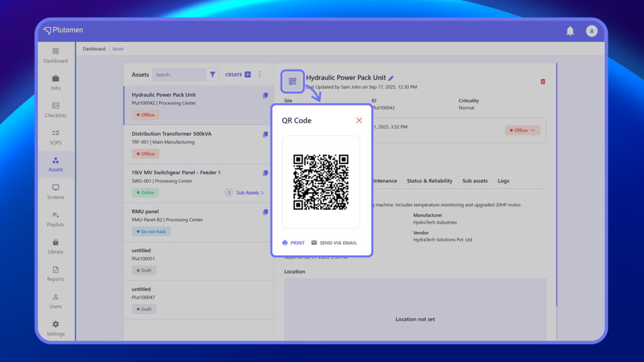Copy icon on Hydraulic Power Pack Unit row
Viewport: 644px width, 362px height.
coord(265,96)
